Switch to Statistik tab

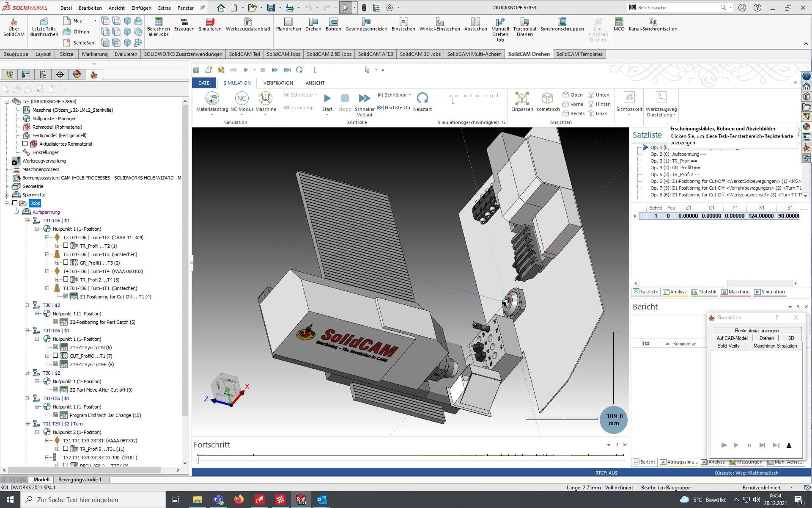click(x=704, y=292)
